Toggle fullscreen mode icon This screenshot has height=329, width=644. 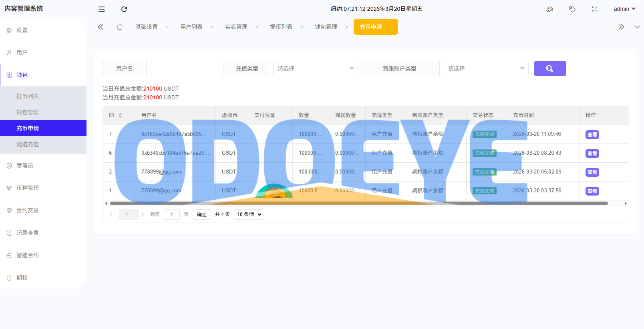[x=595, y=9]
